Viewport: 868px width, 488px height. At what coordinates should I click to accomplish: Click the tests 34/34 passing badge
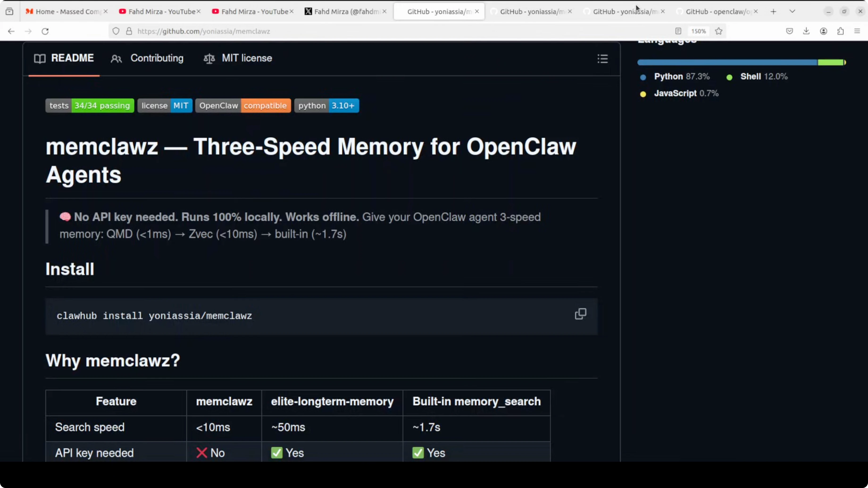point(90,106)
